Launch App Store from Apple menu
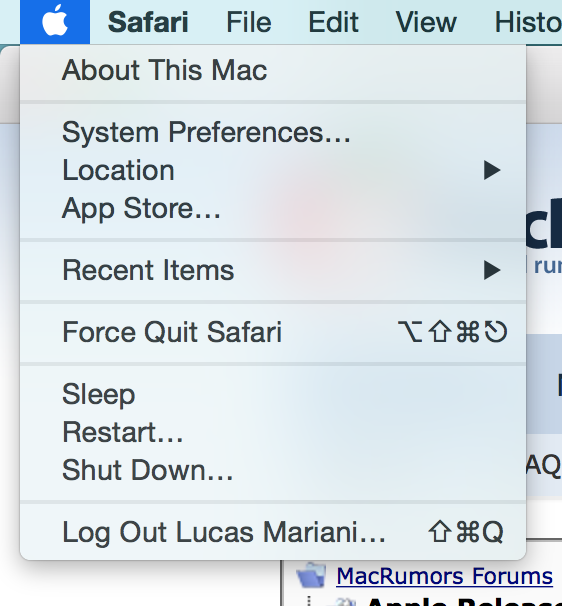 point(273,208)
